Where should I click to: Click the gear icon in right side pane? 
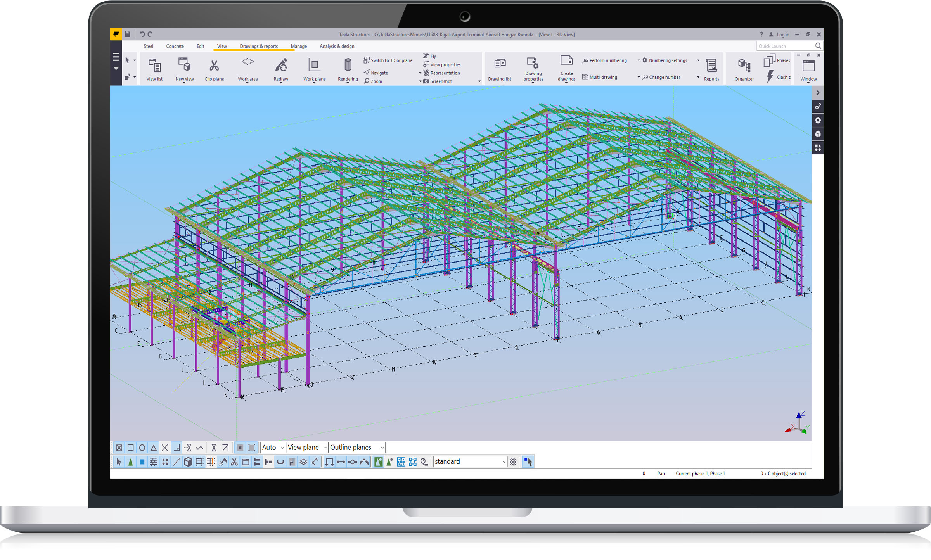tap(818, 120)
